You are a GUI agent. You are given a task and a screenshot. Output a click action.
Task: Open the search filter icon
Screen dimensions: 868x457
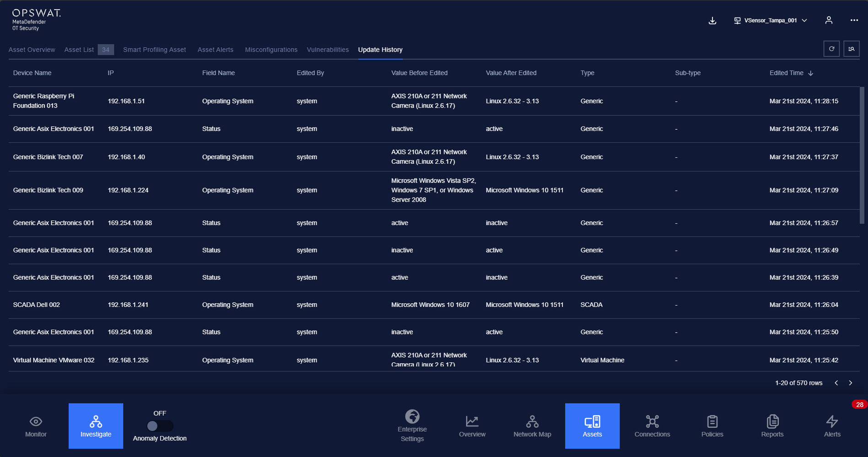pos(852,49)
